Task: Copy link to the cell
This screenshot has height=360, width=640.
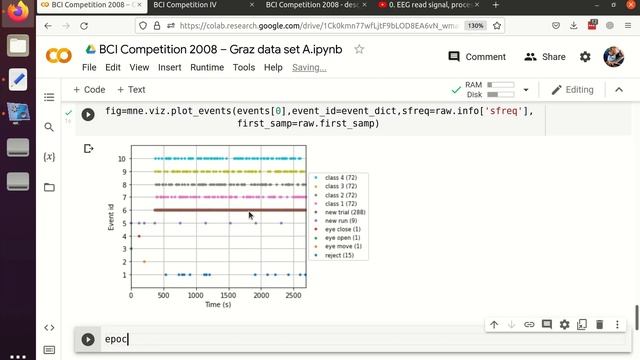Action: pos(529,324)
